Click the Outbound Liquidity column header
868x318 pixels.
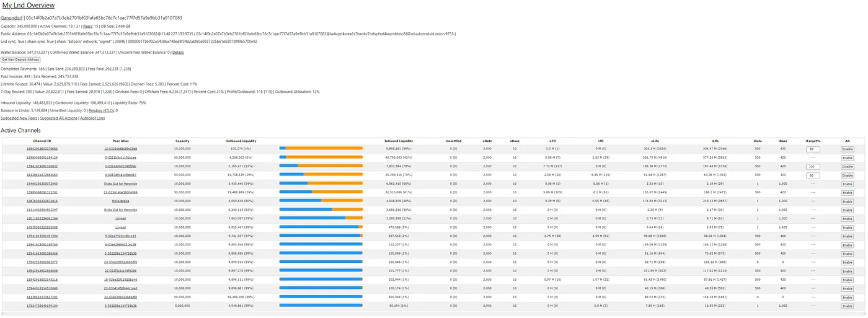pyautogui.click(x=241, y=141)
